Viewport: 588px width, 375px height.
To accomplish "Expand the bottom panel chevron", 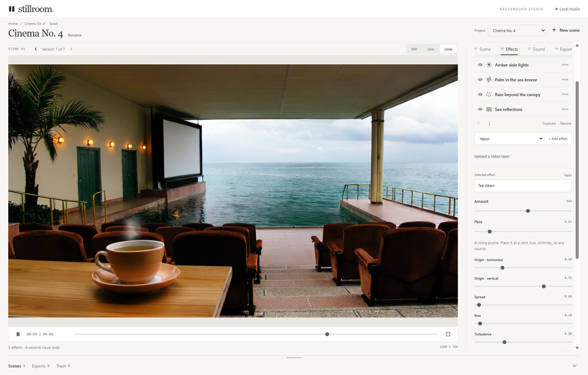I will coord(574,366).
